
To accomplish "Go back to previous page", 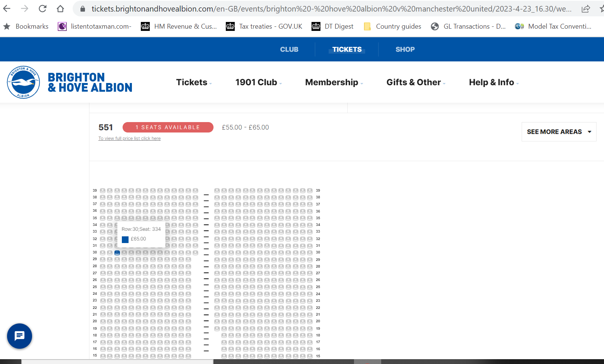I will (x=7, y=9).
